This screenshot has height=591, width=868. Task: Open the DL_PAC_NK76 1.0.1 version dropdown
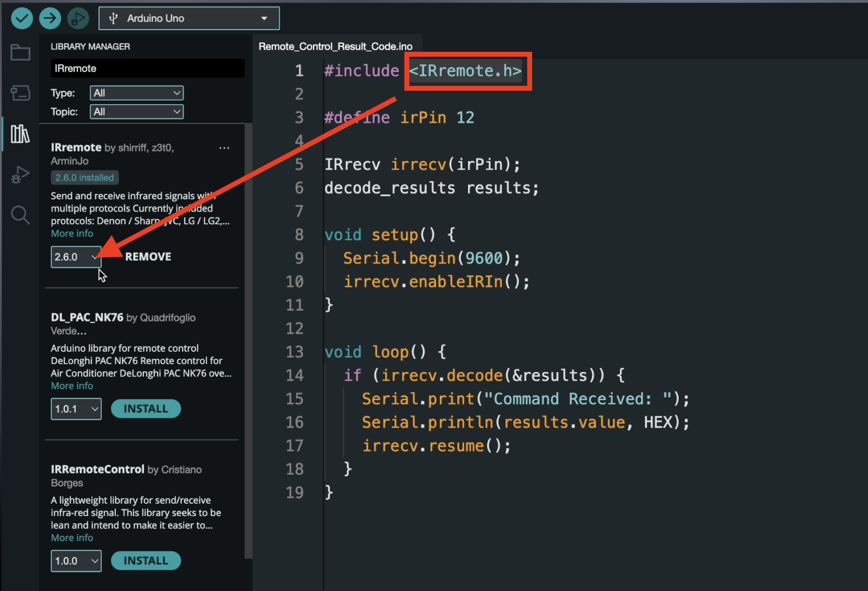(x=76, y=409)
